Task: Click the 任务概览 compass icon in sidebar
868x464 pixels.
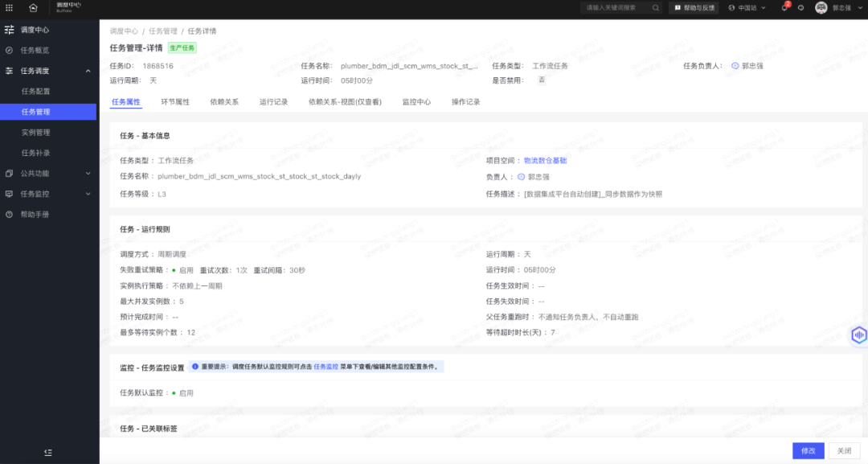Action: (9, 51)
